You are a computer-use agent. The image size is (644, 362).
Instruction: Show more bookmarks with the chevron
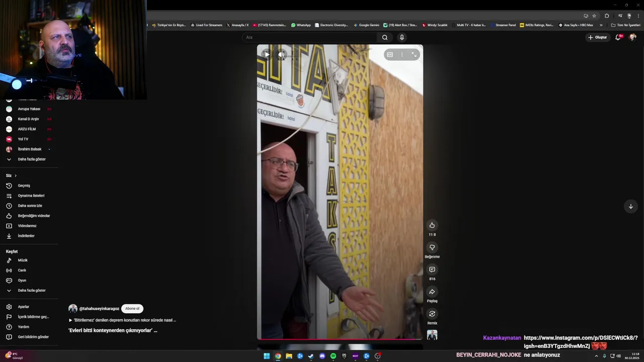point(601,25)
